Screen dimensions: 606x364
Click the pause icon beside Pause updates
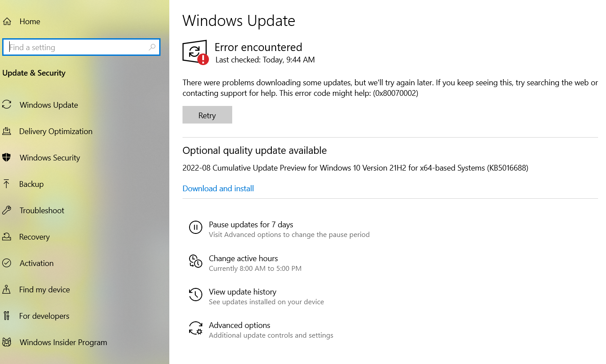(x=196, y=227)
